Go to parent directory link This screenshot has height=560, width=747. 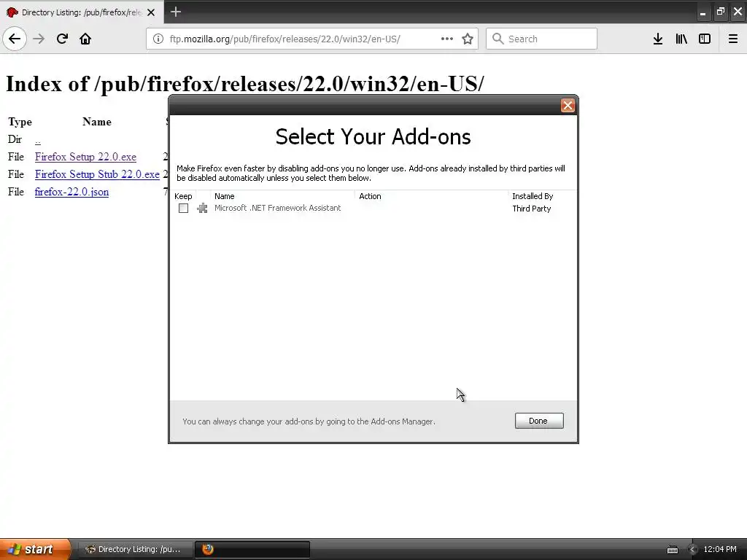38,141
